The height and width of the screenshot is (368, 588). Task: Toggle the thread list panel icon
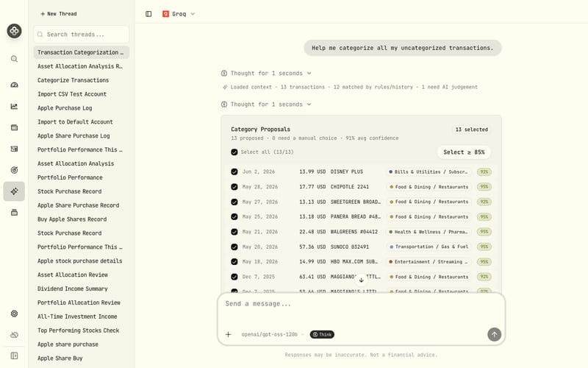(148, 14)
